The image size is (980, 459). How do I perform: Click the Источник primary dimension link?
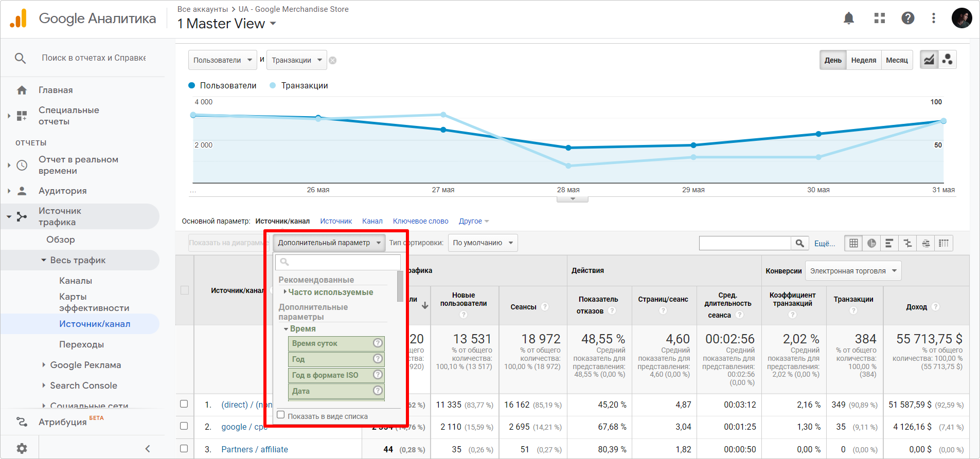pos(336,222)
